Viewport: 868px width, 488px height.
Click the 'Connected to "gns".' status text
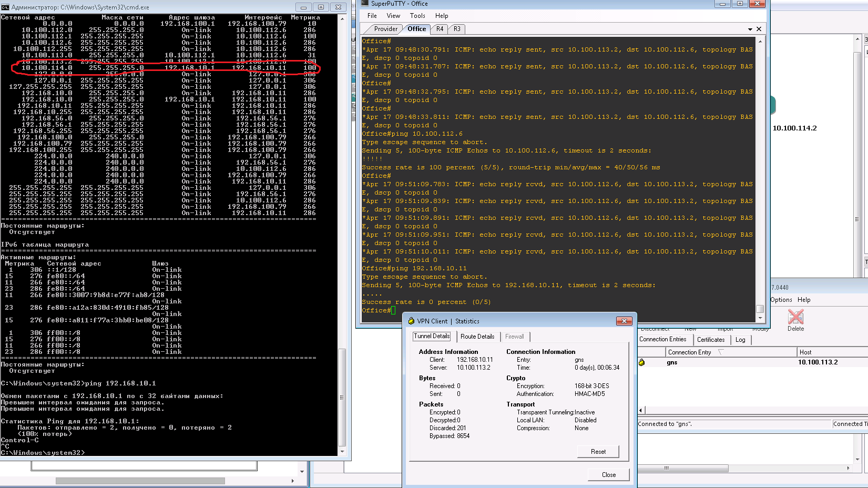[665, 424]
